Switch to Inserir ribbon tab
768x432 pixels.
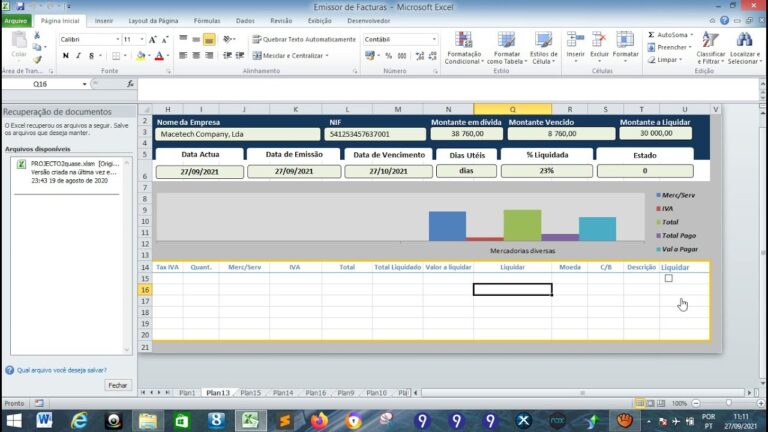(x=104, y=21)
